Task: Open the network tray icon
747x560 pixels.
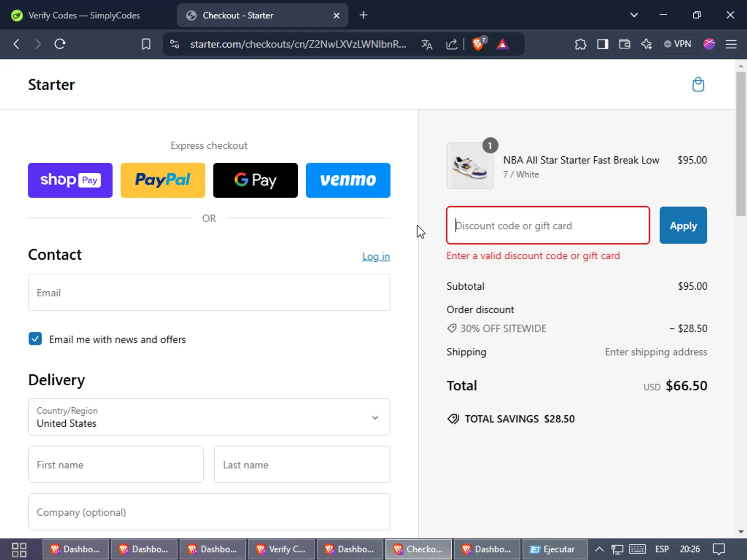Action: click(x=618, y=550)
